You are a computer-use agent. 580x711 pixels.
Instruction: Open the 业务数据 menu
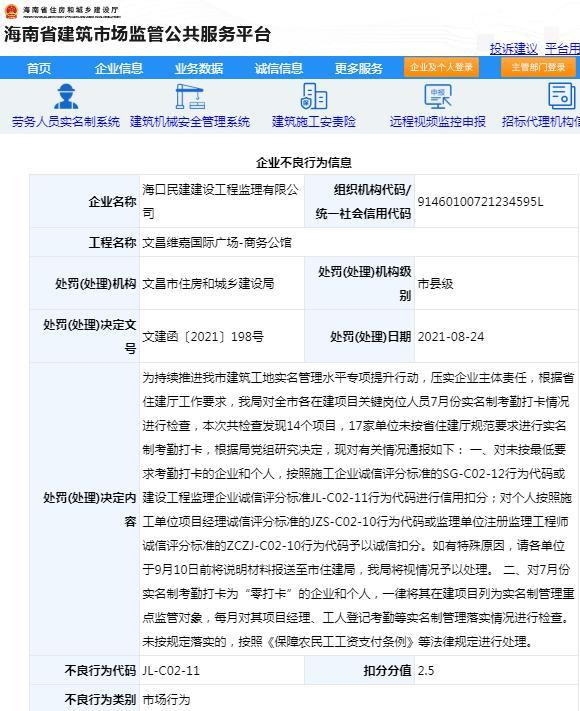click(199, 68)
